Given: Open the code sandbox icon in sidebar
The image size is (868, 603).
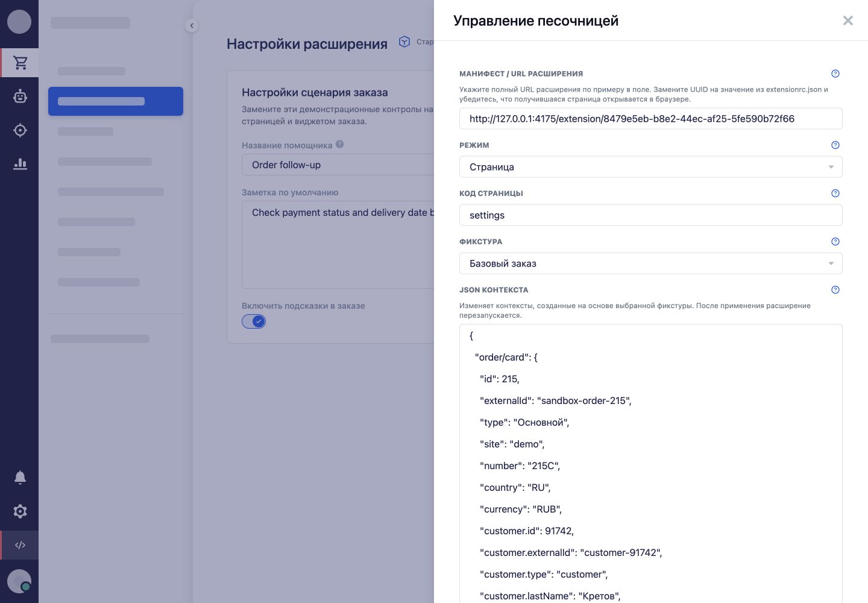Looking at the screenshot, I should (x=20, y=545).
